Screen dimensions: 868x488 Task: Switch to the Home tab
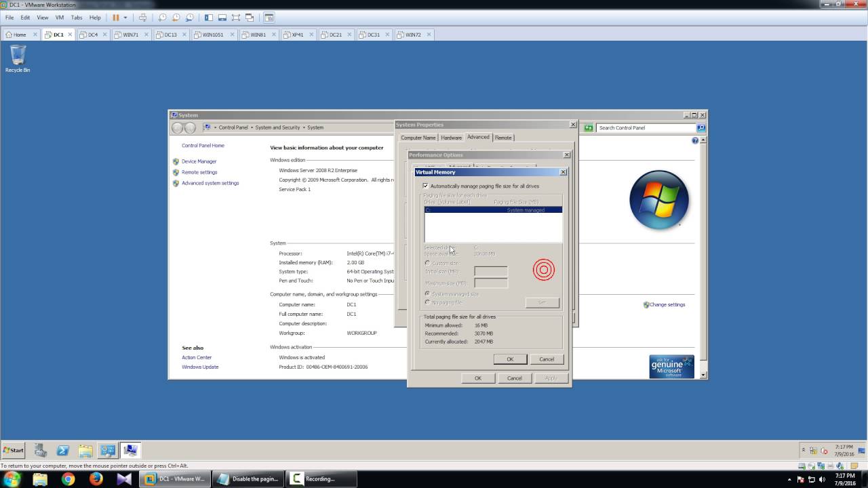click(20, 35)
